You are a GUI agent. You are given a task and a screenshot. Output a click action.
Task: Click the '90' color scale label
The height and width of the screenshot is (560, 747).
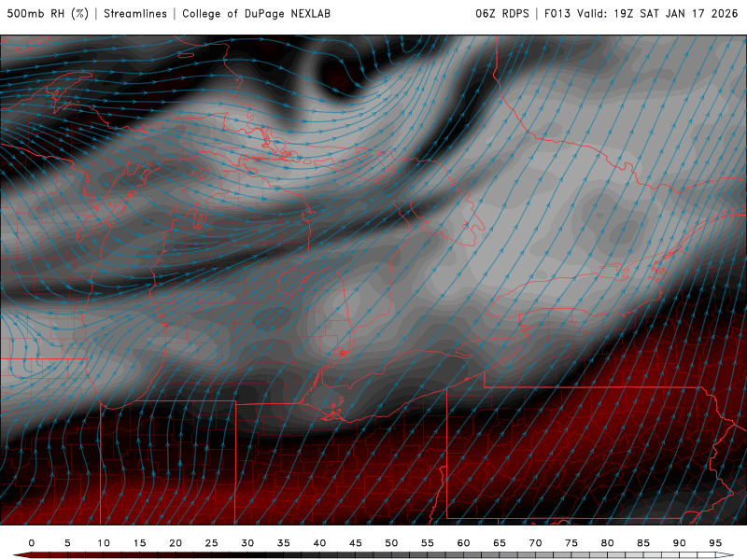679,543
